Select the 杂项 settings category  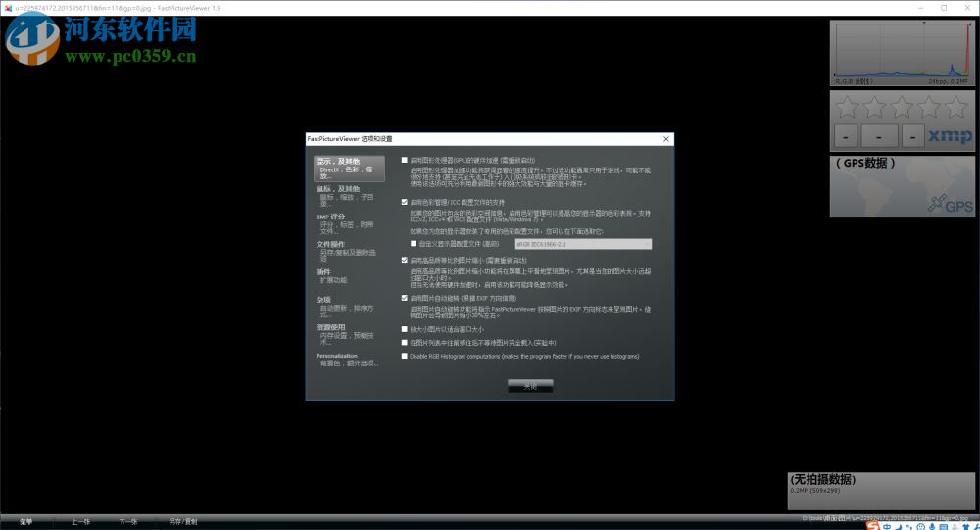pyautogui.click(x=349, y=307)
